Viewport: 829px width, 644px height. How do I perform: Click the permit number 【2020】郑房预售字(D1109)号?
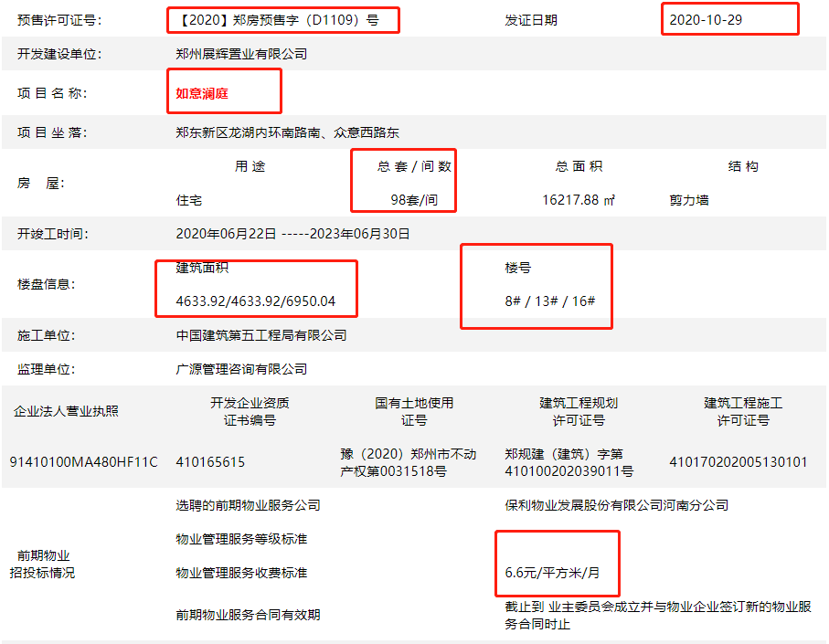[279, 20]
